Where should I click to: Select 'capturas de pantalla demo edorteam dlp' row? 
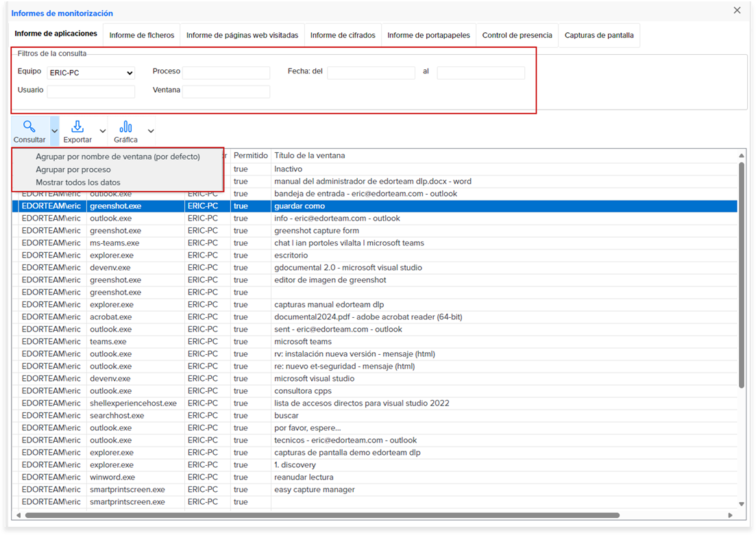pos(375,453)
